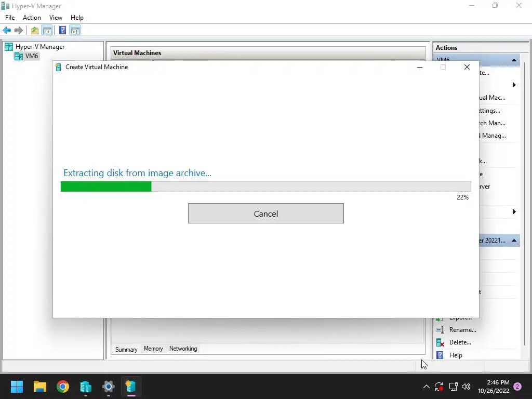Viewport: 532px width, 399px height.
Task: Close the Create Virtual Machine dialog
Action: point(467,67)
